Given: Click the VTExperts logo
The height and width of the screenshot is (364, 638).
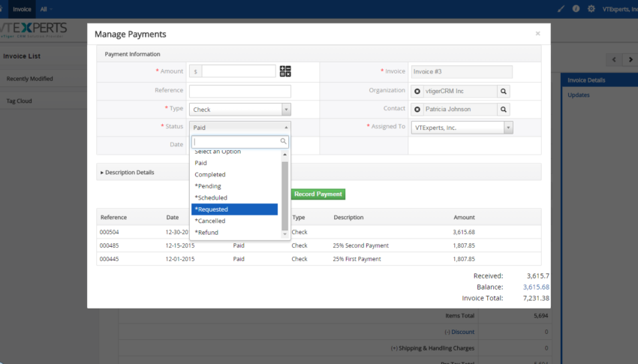Looking at the screenshot, I should (33, 30).
